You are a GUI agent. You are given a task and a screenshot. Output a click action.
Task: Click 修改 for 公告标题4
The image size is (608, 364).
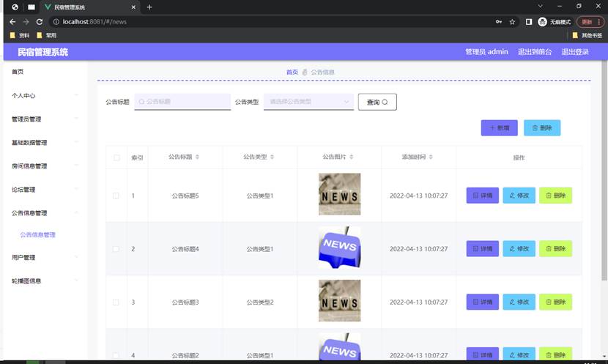pyautogui.click(x=519, y=248)
